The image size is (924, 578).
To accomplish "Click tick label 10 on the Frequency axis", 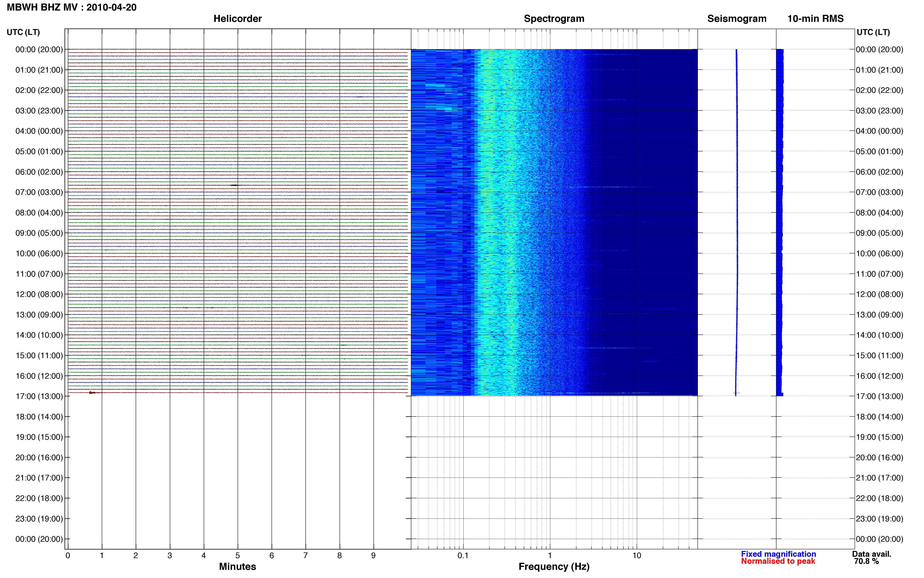I will (x=636, y=555).
